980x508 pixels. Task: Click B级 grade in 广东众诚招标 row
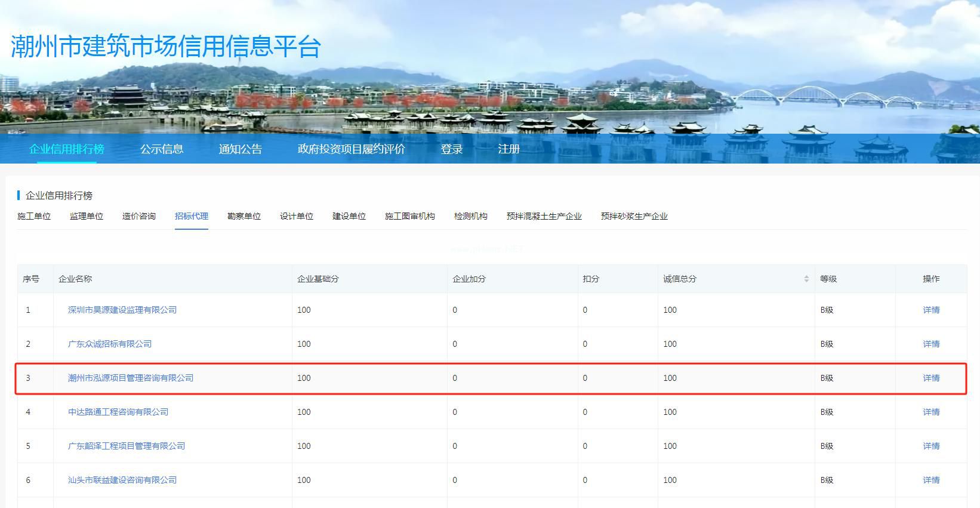(827, 344)
